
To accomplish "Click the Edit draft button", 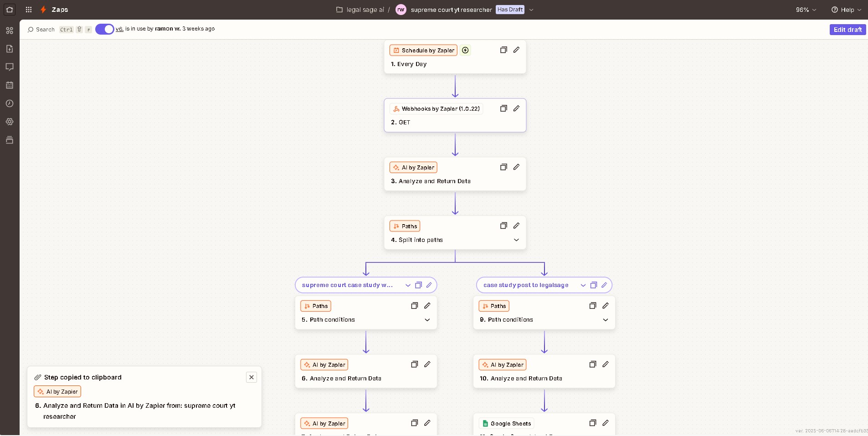I will [847, 30].
